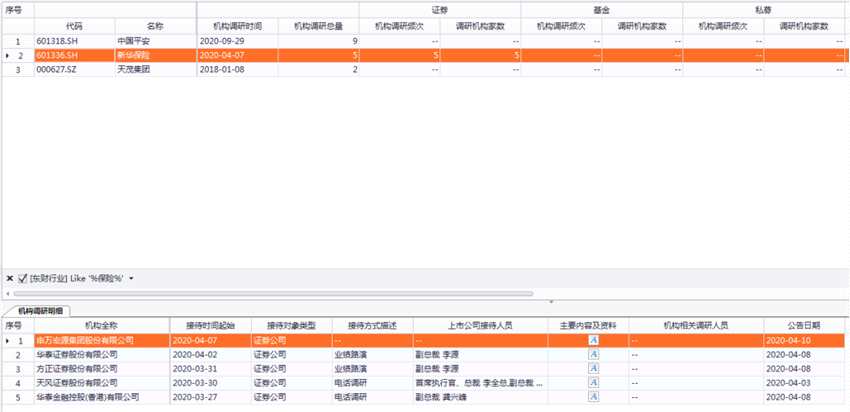Click the 证券 group column header

coord(440,10)
